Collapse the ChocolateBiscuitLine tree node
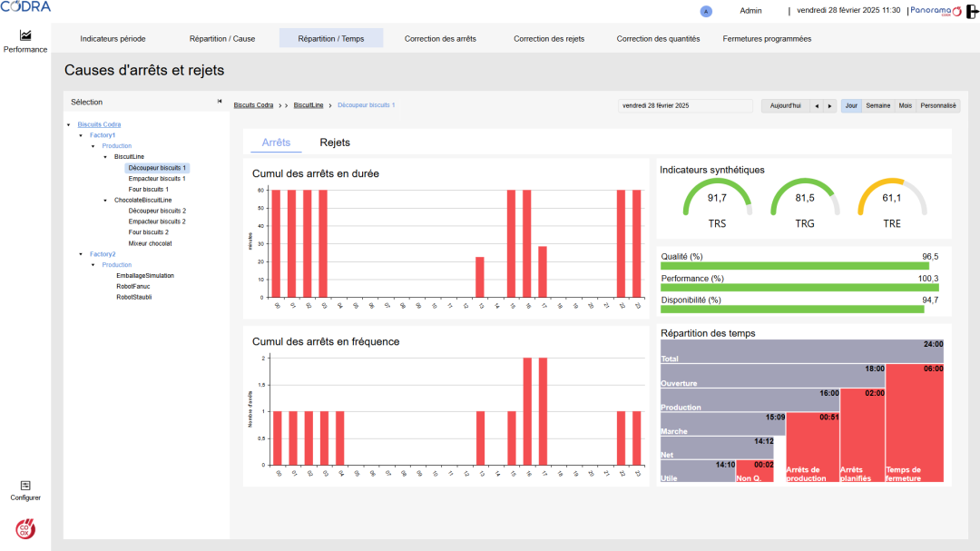 [x=105, y=200]
